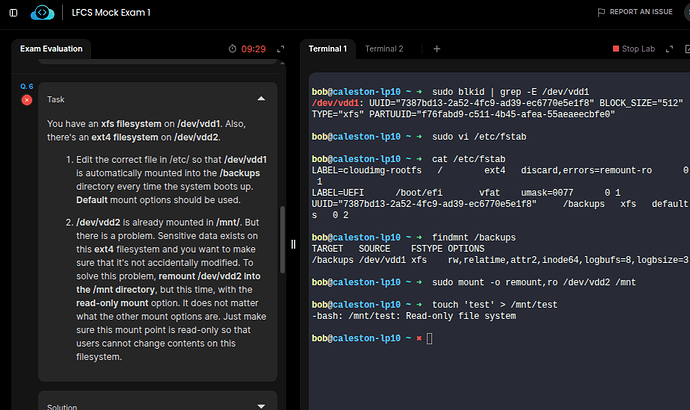The width and height of the screenshot is (690, 410).
Task: Click the red failed mark on Q. 6
Action: (x=27, y=100)
